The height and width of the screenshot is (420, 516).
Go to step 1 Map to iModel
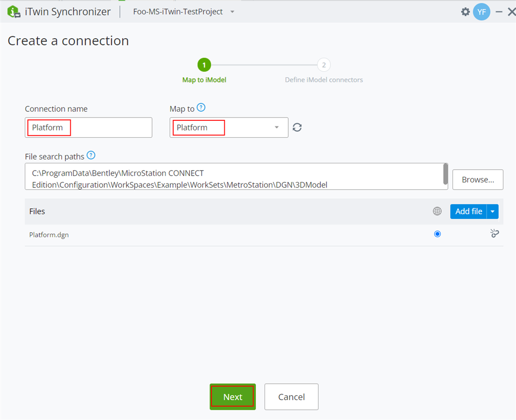point(204,65)
